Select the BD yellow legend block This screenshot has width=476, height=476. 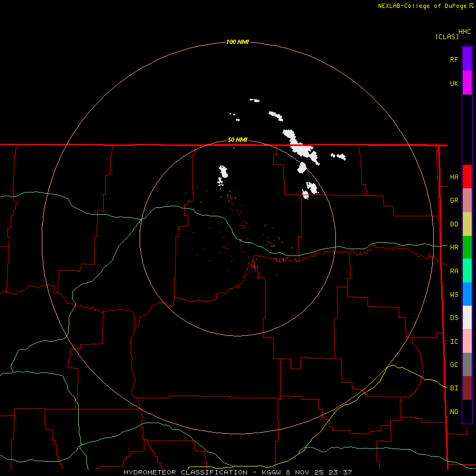(x=467, y=224)
